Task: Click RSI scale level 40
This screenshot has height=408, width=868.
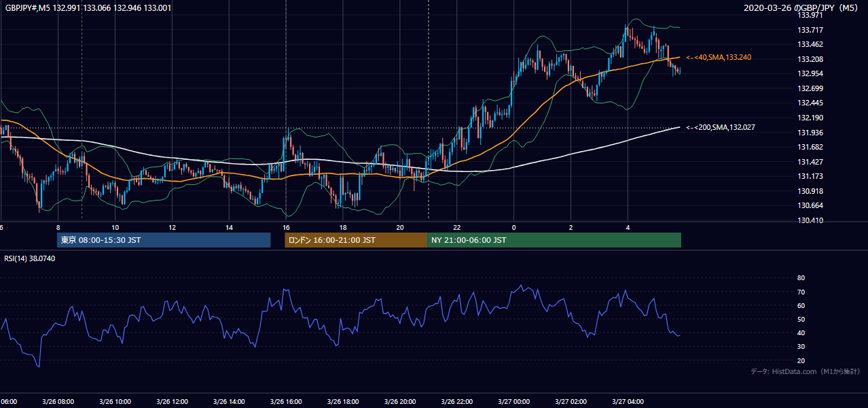Action: click(801, 333)
